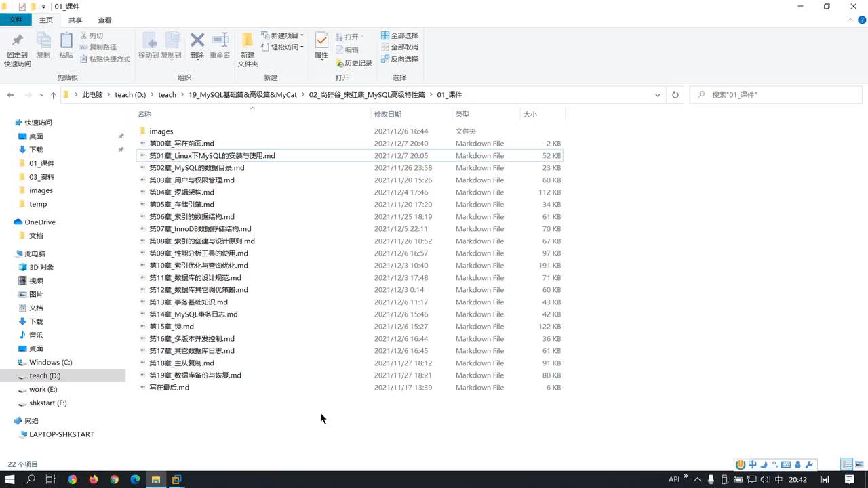This screenshot has height=488, width=868.
Task: Open Firefox from the taskbar
Action: point(94,479)
